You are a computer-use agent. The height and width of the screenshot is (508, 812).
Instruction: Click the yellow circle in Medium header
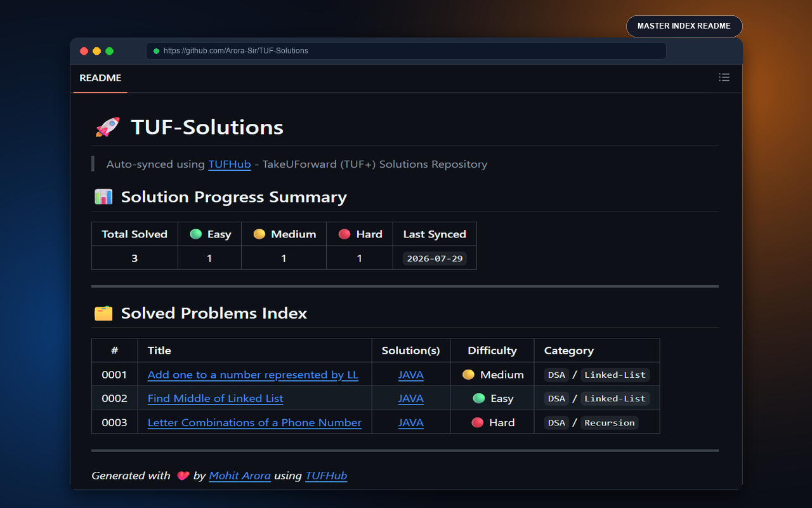(259, 234)
